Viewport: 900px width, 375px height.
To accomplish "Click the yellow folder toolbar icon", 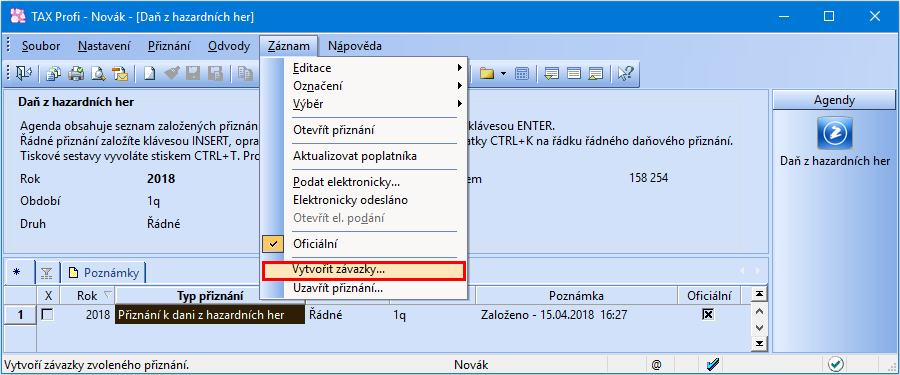I will click(x=487, y=74).
